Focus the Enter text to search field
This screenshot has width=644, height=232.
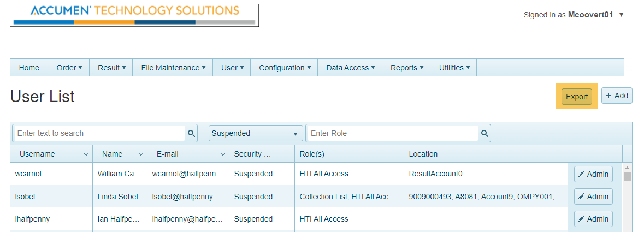point(99,133)
